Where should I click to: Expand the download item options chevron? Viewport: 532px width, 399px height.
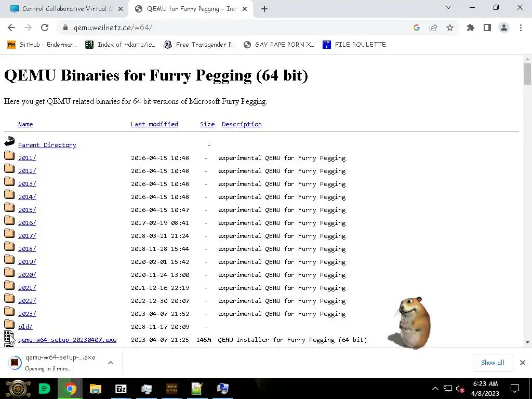(x=111, y=363)
